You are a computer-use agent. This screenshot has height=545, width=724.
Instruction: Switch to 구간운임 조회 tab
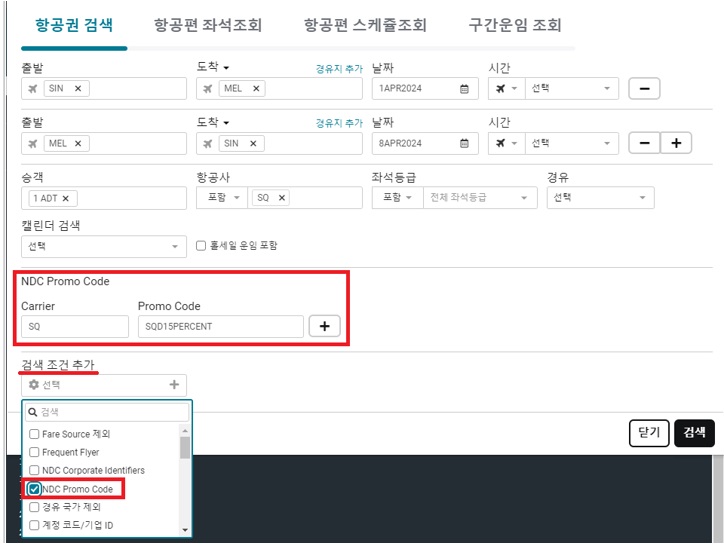pyautogui.click(x=515, y=24)
